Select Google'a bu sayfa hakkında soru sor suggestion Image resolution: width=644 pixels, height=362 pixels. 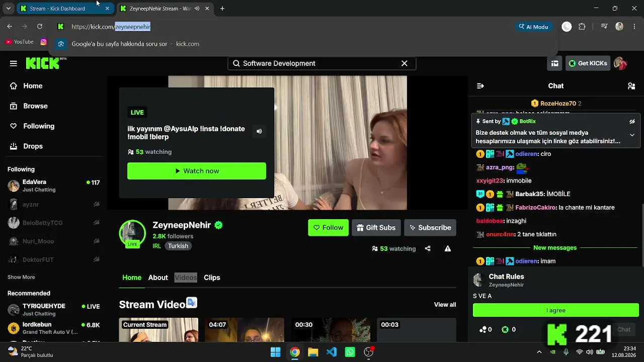pyautogui.click(x=303, y=44)
